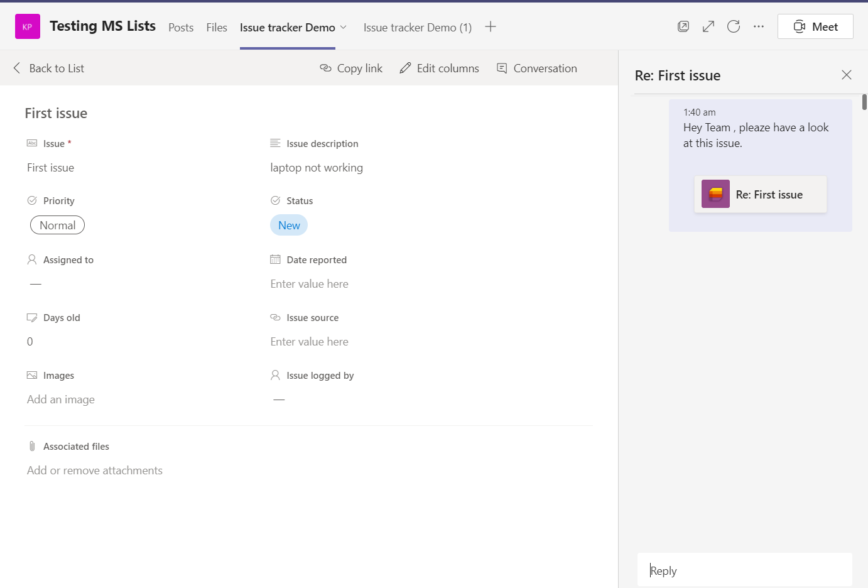Open the more options ellipsis menu
This screenshot has width=868, height=588.
click(x=759, y=26)
